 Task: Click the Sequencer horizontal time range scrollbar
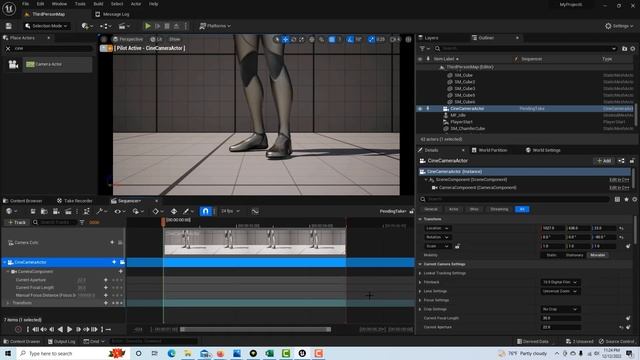click(x=256, y=329)
